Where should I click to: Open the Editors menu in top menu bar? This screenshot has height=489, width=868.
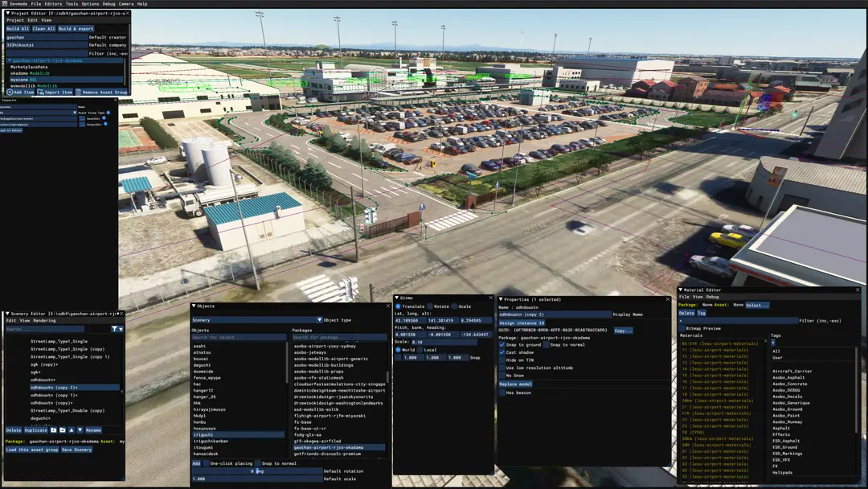(x=53, y=4)
